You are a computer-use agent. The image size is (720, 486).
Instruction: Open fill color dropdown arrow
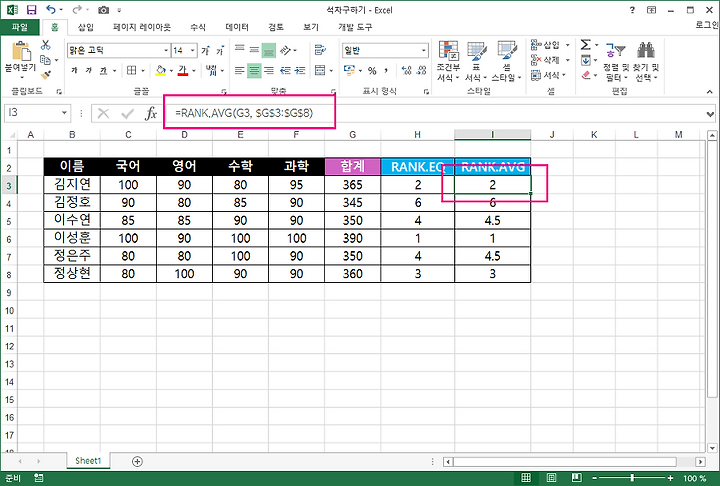click(171, 71)
